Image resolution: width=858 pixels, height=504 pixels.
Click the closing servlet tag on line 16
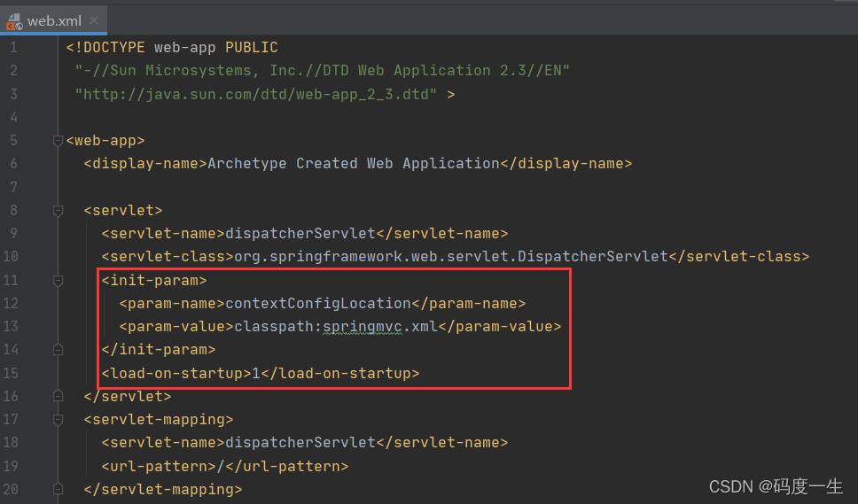[x=128, y=396]
